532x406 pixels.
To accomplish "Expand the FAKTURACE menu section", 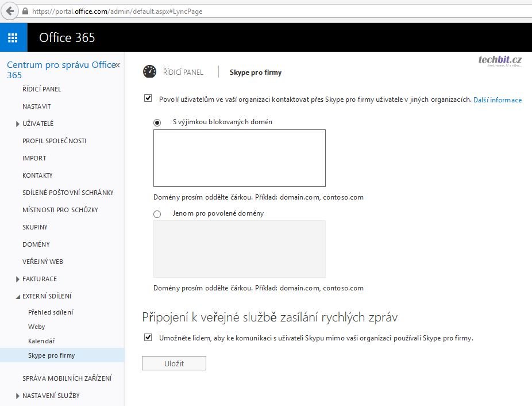I will [18, 279].
